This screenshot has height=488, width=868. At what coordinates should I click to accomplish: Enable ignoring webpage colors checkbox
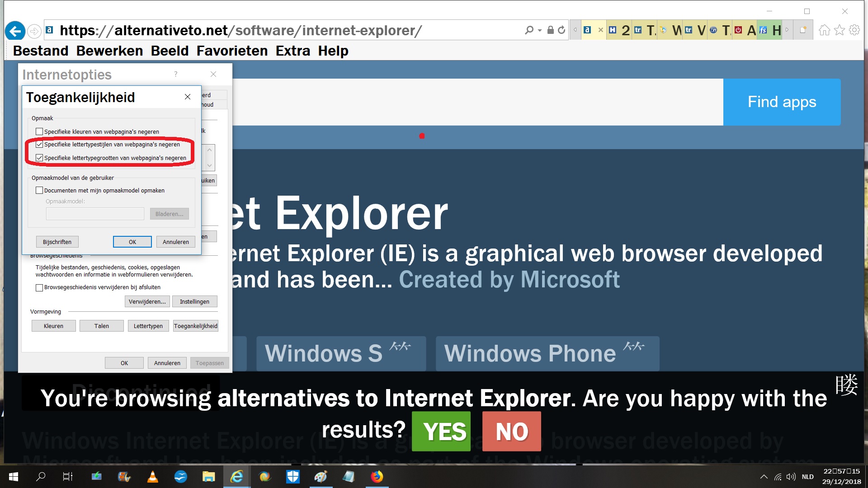39,132
